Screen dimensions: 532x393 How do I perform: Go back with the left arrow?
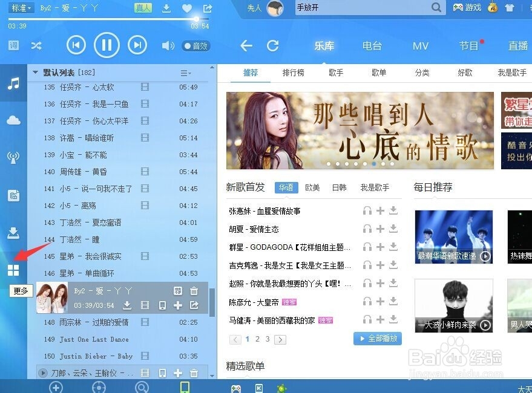click(246, 45)
